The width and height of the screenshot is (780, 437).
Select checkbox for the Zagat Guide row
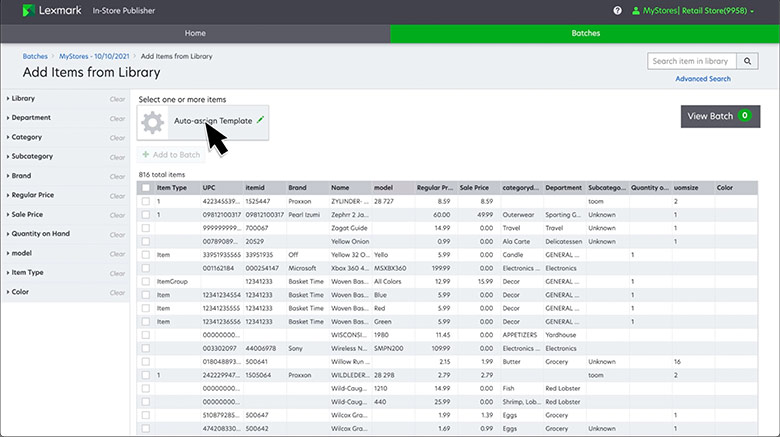pyautogui.click(x=146, y=228)
